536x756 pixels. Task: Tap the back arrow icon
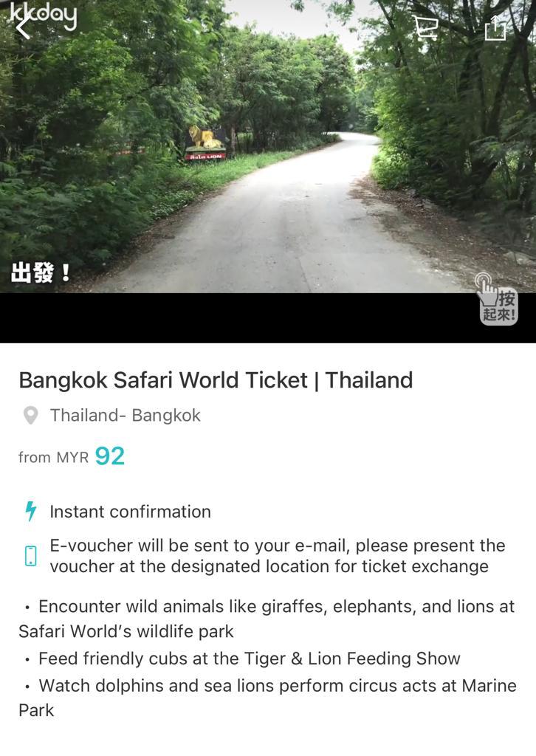pos(22,29)
